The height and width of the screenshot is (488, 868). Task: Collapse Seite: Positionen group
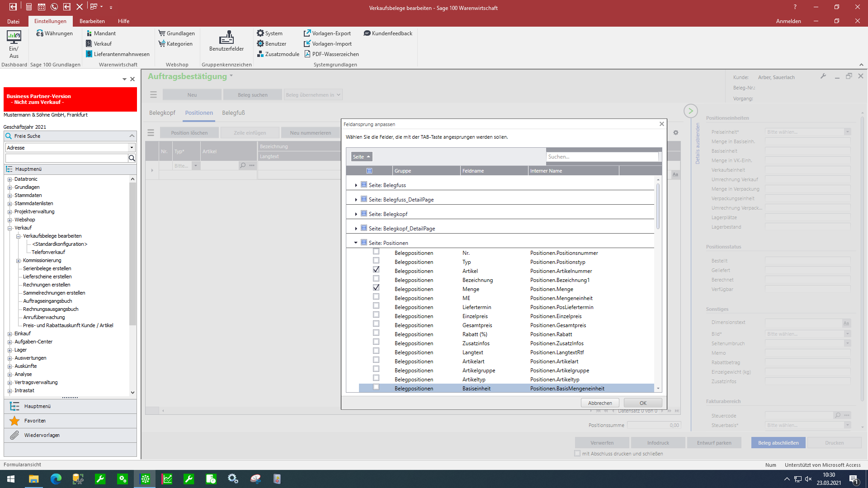coord(356,243)
